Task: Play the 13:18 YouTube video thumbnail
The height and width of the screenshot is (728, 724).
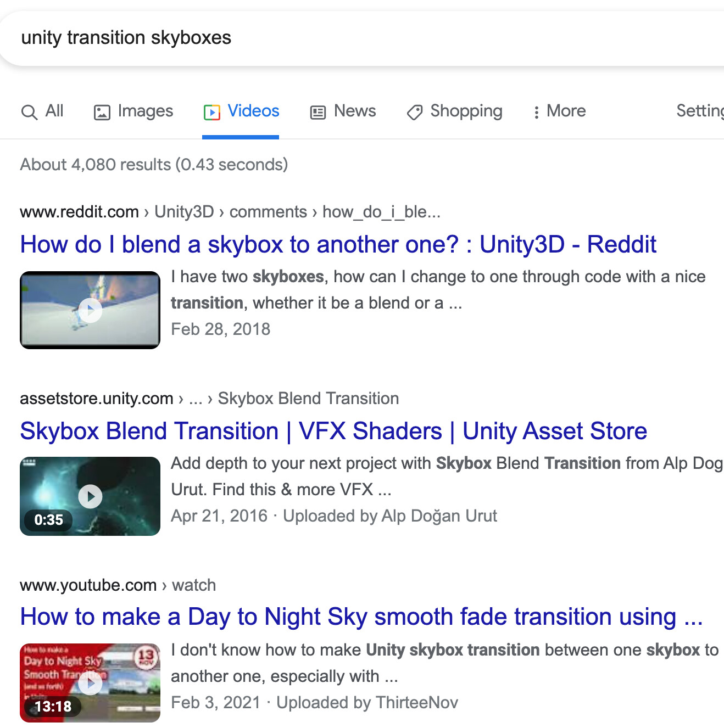Action: [x=90, y=682]
